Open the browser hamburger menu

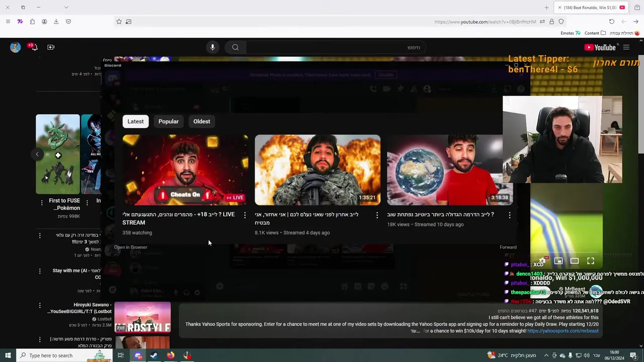pyautogui.click(x=8, y=22)
